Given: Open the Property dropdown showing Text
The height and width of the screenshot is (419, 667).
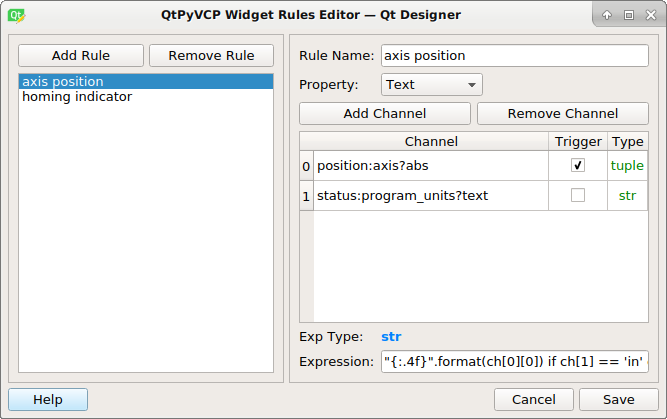Looking at the screenshot, I should 432,84.
